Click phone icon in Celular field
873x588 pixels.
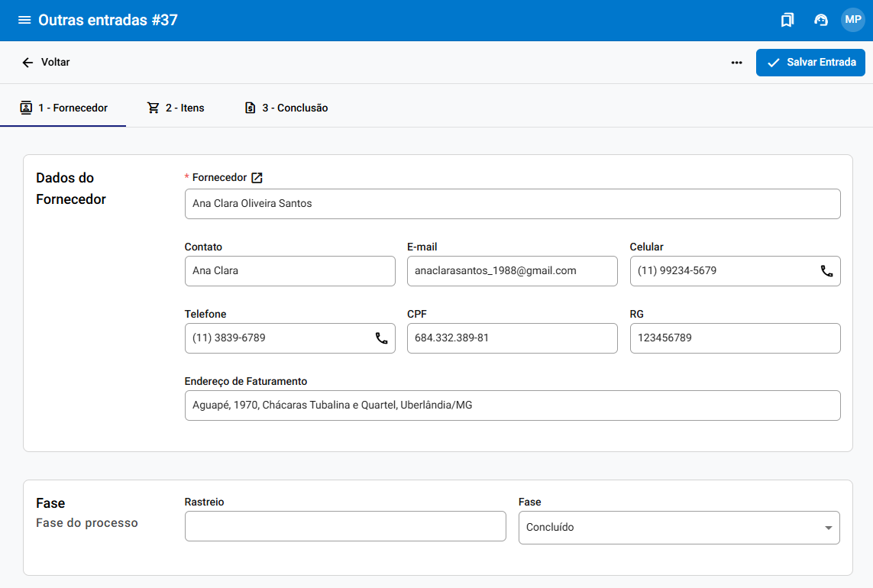click(x=826, y=271)
